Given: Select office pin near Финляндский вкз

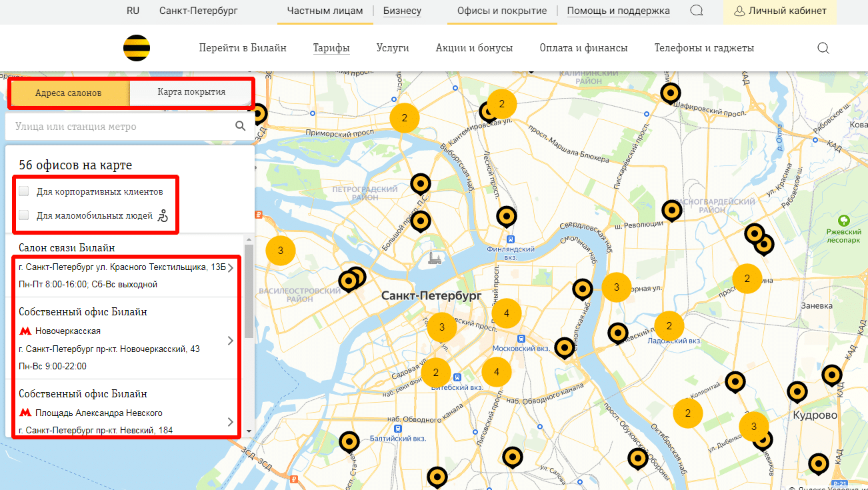Looking at the screenshot, I should (x=507, y=217).
